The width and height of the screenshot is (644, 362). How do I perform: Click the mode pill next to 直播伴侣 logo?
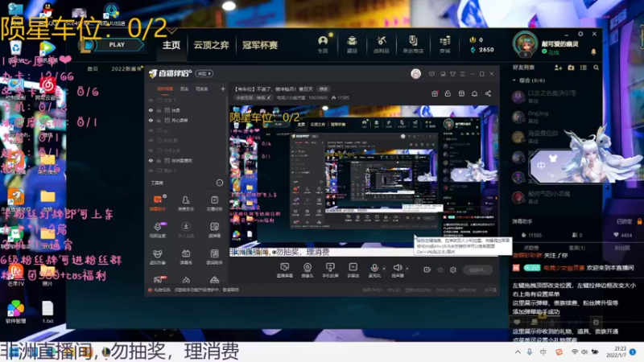point(204,74)
